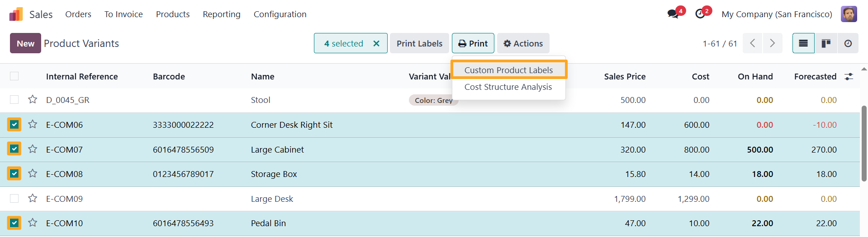The image size is (868, 237).
Task: Switch to kanban view
Action: click(x=826, y=43)
